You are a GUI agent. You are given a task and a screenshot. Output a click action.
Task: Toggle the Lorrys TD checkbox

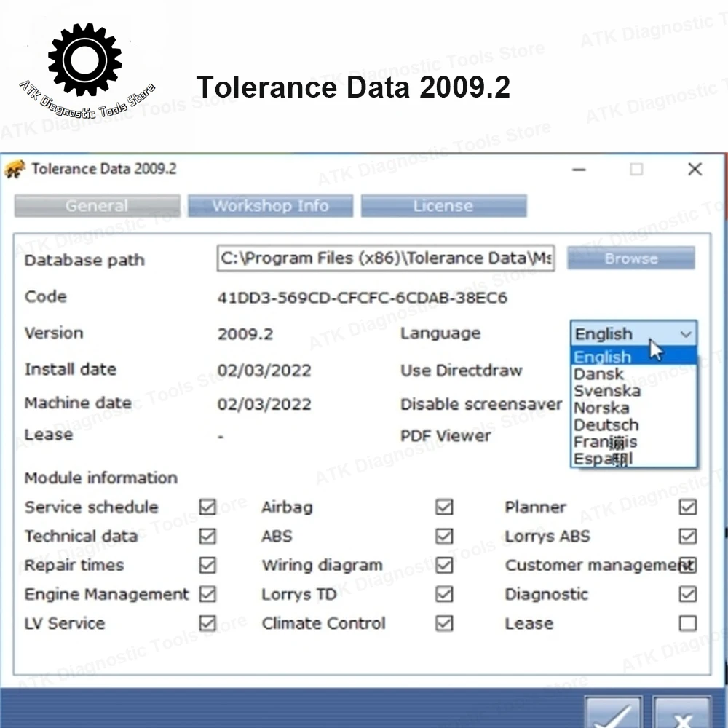tap(444, 594)
